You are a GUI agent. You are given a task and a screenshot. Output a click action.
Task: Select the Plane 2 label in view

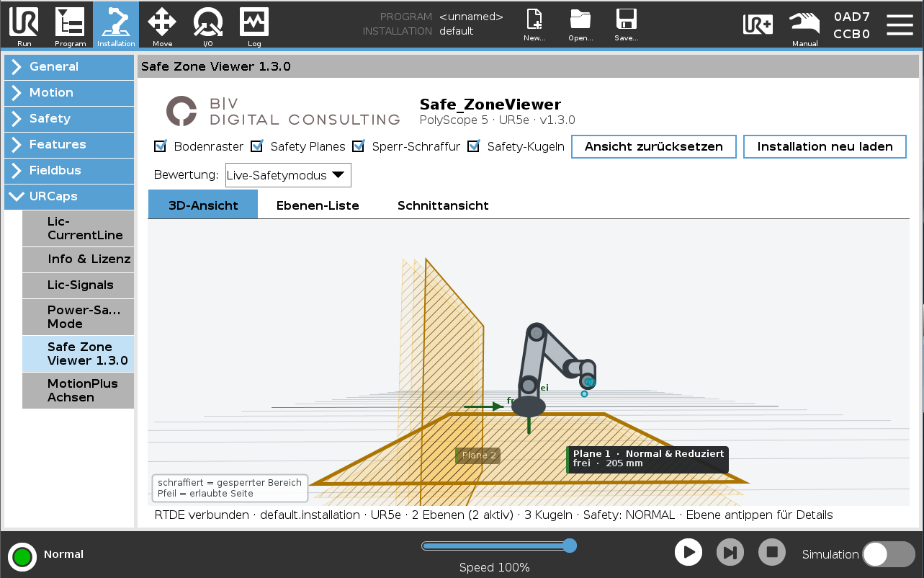point(478,455)
